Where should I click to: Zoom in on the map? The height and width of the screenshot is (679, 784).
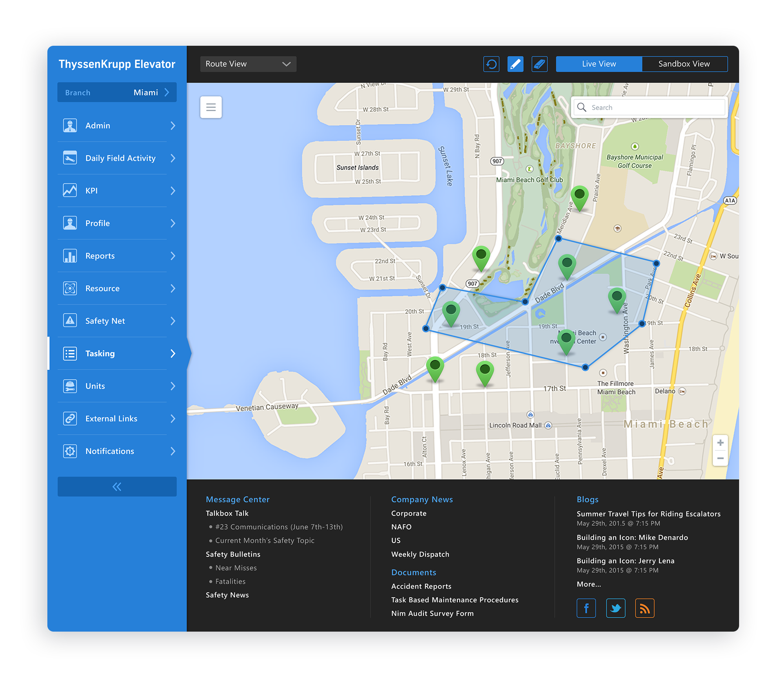(x=720, y=443)
